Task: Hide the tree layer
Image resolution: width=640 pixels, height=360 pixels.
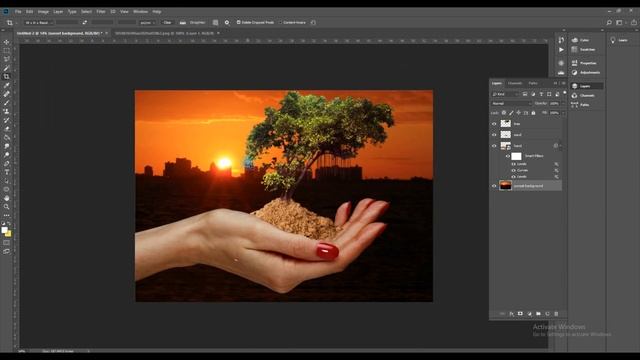Action: (494, 124)
